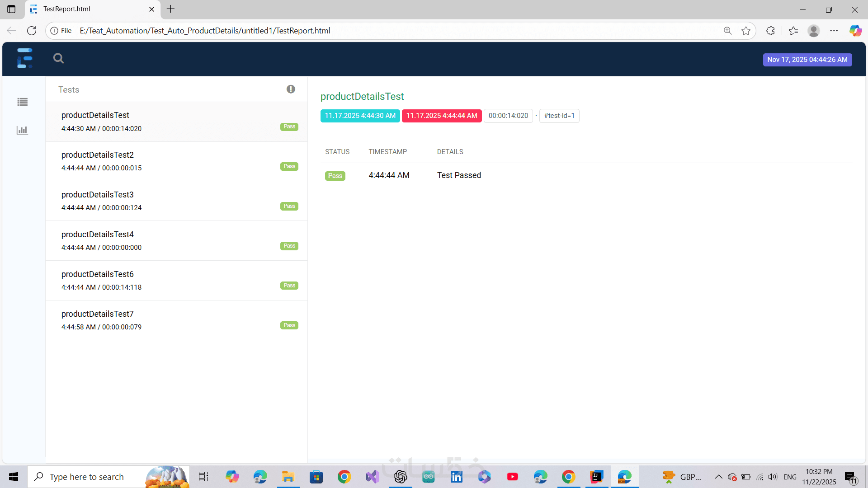Open browser Settings and more menu
This screenshot has height=488, width=868.
coord(834,31)
